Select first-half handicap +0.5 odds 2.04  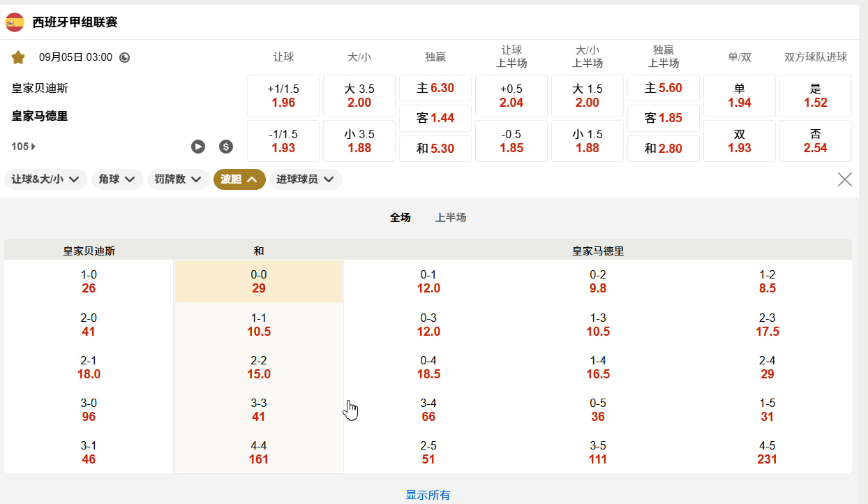511,96
